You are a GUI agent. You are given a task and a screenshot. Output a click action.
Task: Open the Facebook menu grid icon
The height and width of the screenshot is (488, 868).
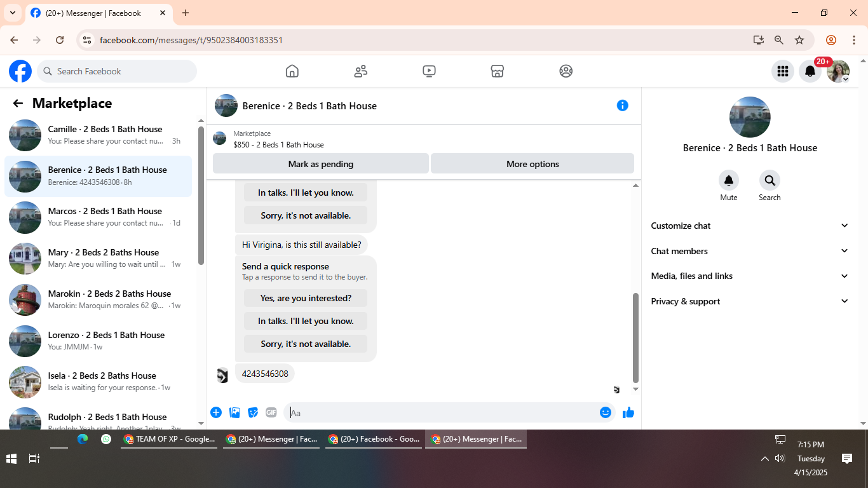[x=783, y=71]
